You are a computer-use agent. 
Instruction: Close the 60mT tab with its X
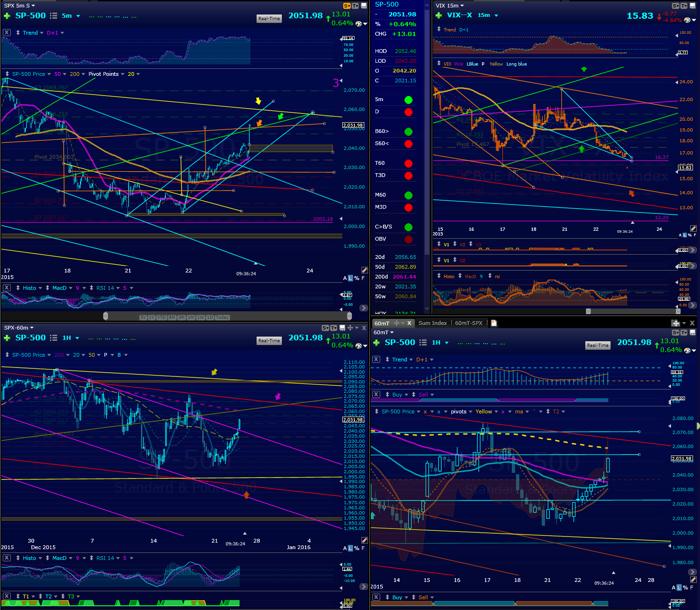[409, 323]
